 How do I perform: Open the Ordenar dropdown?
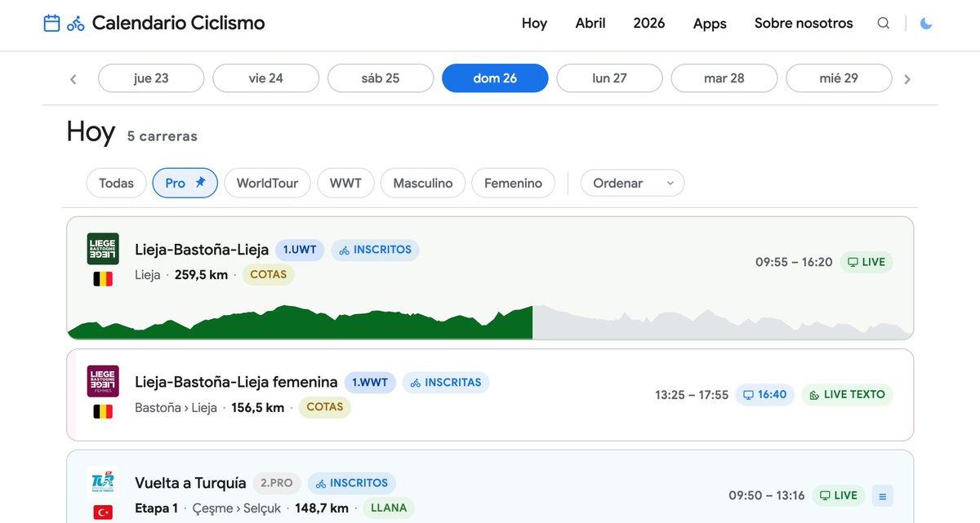633,183
